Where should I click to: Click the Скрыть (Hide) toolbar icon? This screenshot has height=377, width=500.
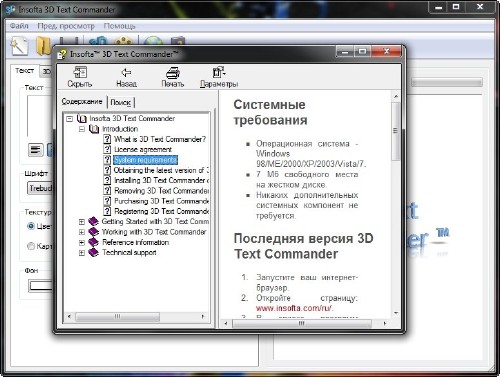coord(80,72)
